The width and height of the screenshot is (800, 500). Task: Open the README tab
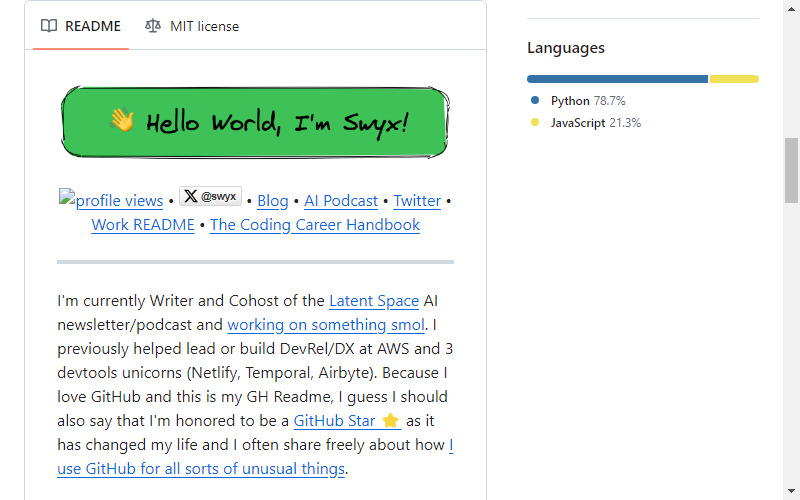81,26
